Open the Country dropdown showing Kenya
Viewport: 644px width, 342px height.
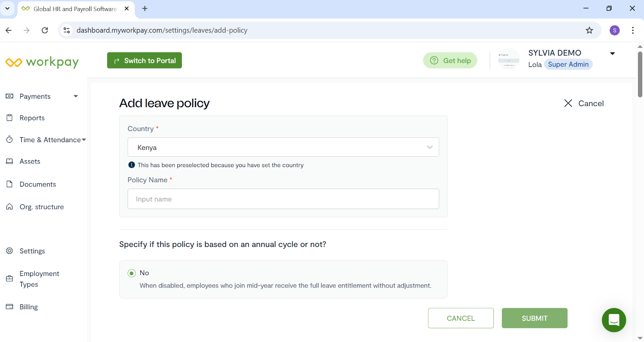tap(283, 147)
